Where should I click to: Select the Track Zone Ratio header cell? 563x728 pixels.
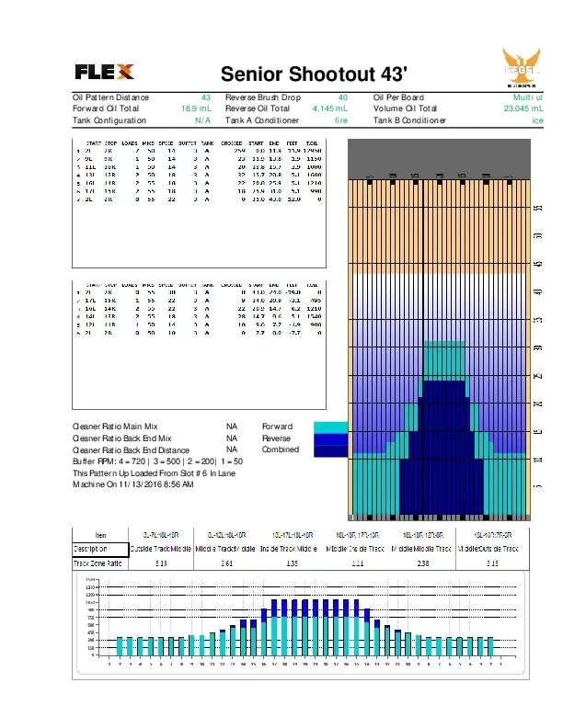pos(98,563)
